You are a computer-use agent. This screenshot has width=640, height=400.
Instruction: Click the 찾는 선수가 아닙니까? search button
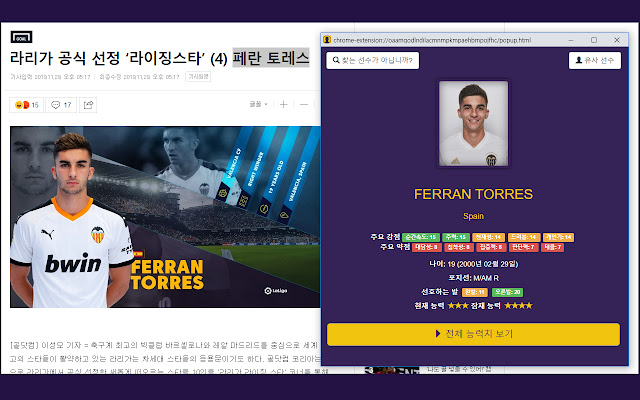click(373, 60)
